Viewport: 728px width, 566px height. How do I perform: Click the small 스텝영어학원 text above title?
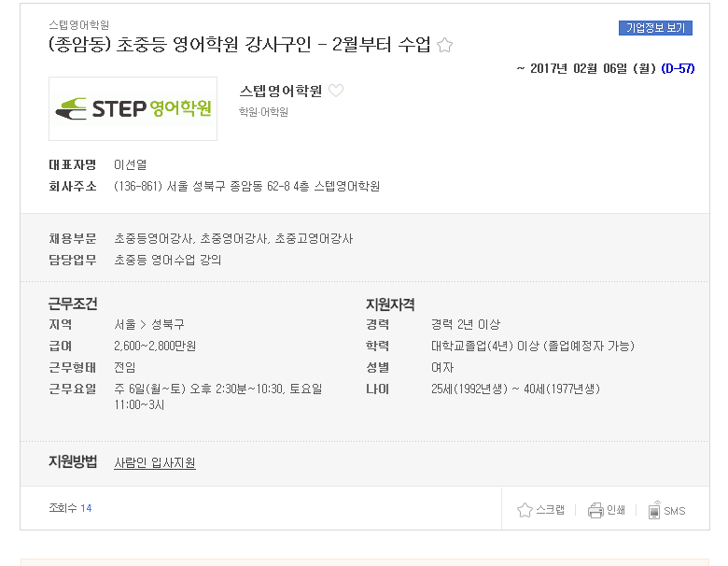click(79, 24)
